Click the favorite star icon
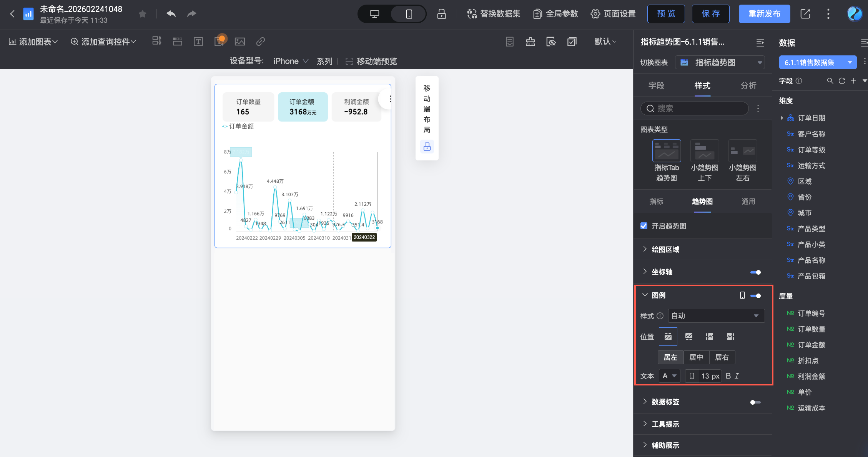 pos(143,14)
